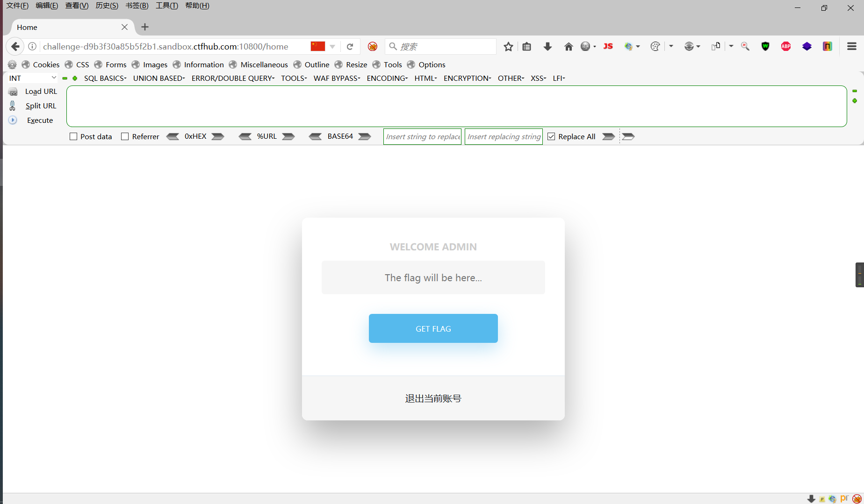Click the left arrow before 0xHEX

[173, 136]
